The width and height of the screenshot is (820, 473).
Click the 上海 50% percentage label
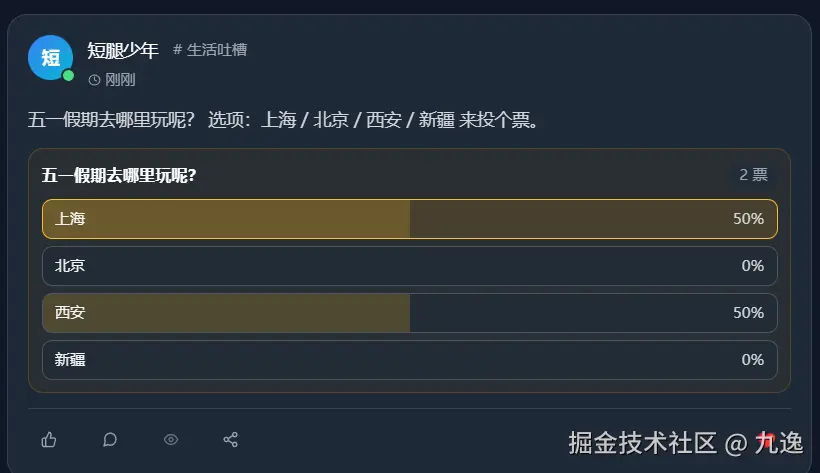[x=748, y=218]
